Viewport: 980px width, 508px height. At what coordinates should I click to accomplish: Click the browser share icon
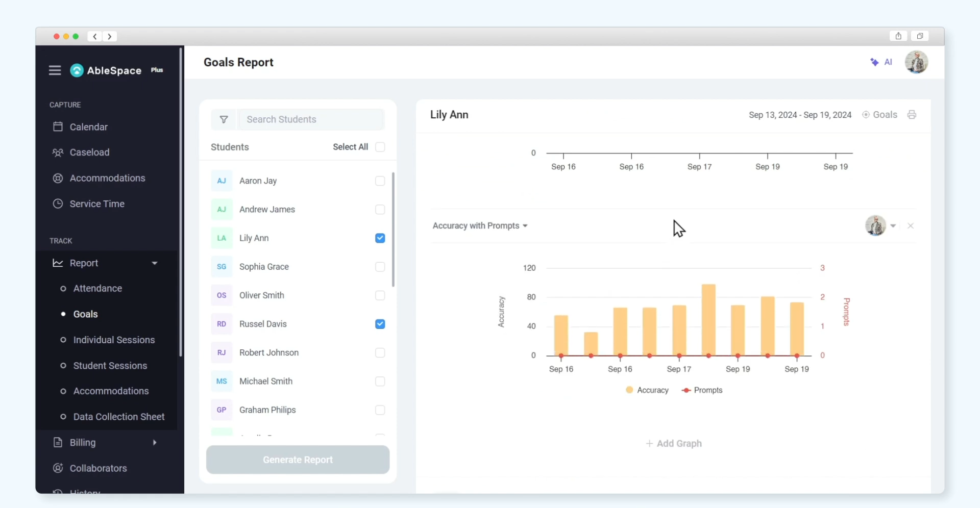[898, 36]
